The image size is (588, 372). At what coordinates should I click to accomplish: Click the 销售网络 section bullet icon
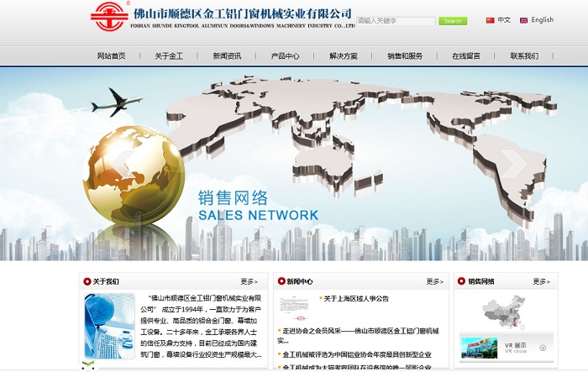[461, 281]
